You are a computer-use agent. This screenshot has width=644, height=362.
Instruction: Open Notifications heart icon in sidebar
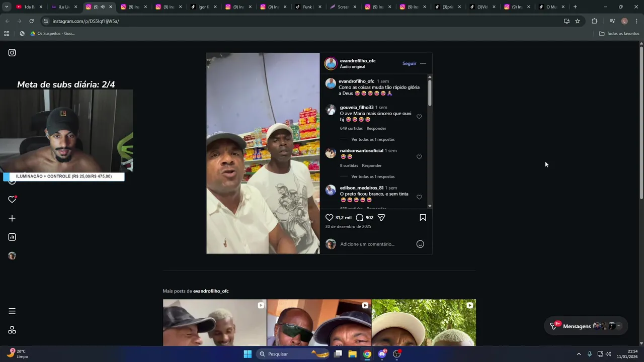[x=12, y=200]
